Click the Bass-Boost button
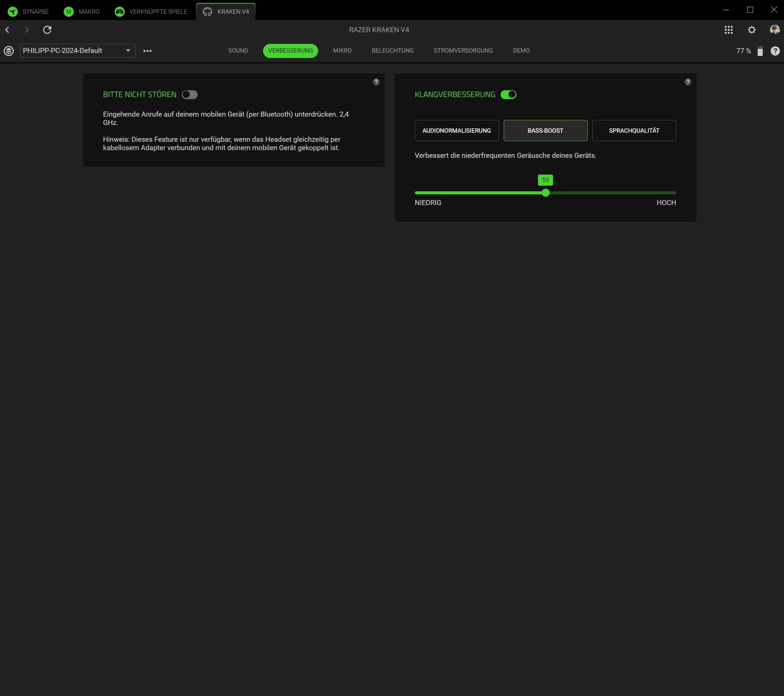 [x=545, y=130]
